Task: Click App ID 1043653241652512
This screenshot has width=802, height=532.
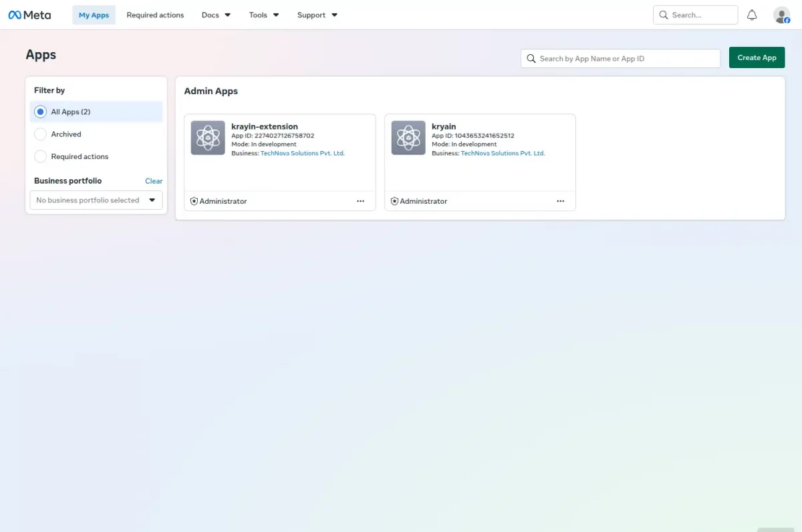Action: (473, 136)
